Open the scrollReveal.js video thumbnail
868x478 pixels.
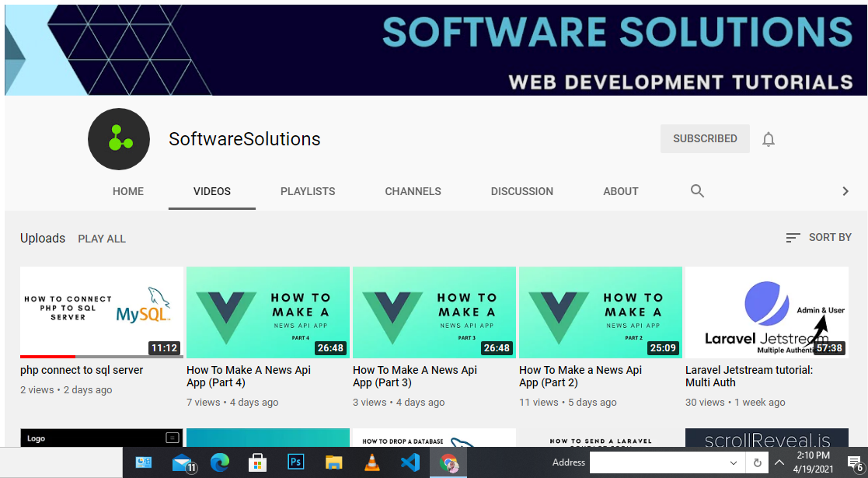767,438
